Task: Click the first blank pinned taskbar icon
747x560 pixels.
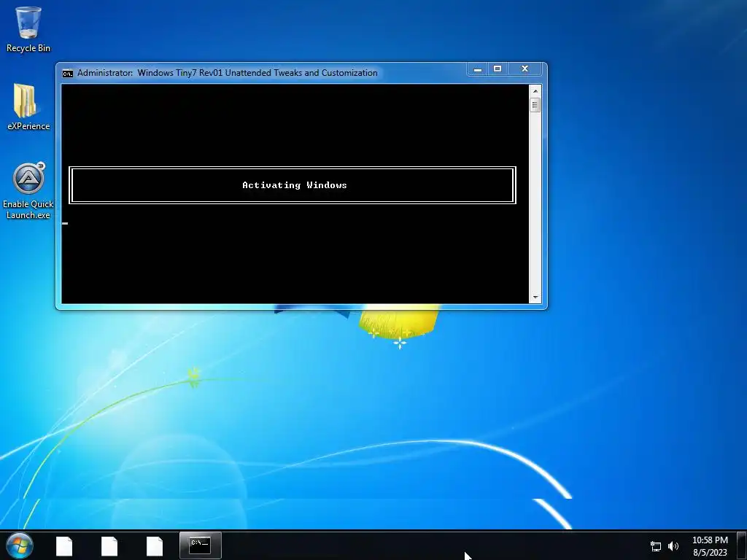Action: pyautogui.click(x=64, y=546)
